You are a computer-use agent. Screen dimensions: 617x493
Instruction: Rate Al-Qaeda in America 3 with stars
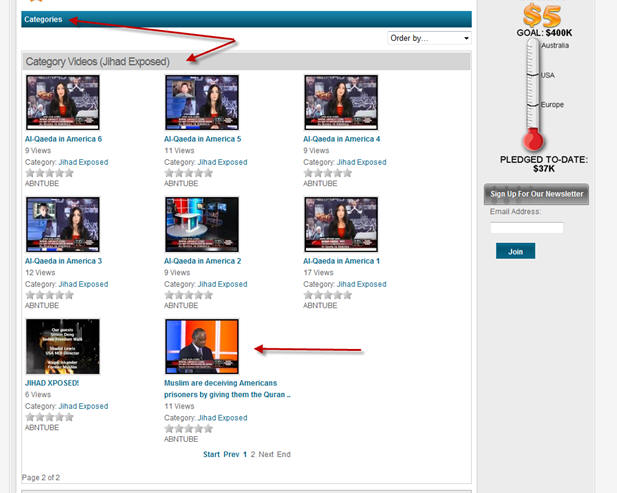click(50, 295)
